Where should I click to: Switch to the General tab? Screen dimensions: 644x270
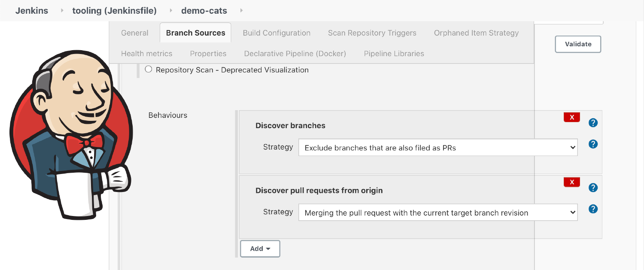coord(134,33)
